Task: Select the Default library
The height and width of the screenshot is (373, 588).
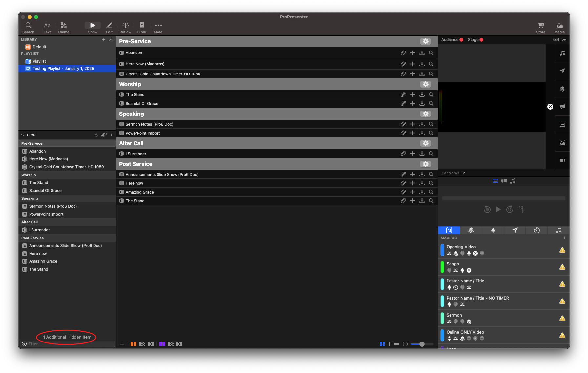Action: 39,47
